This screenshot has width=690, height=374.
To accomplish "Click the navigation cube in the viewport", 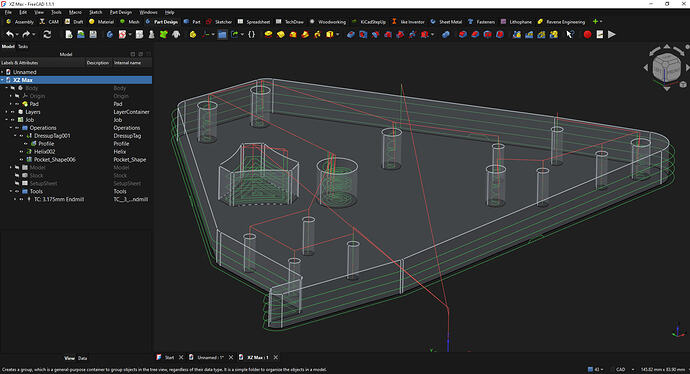I will [667, 67].
